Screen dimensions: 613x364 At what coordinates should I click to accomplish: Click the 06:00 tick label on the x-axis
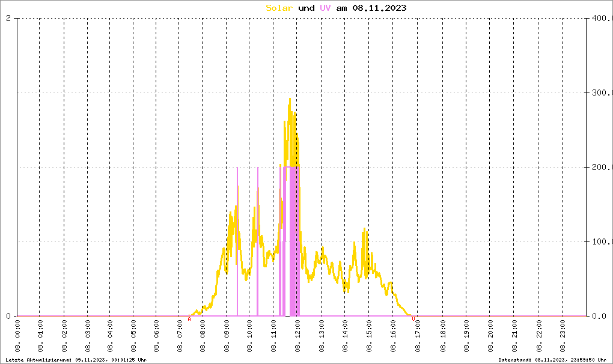[x=156, y=336]
